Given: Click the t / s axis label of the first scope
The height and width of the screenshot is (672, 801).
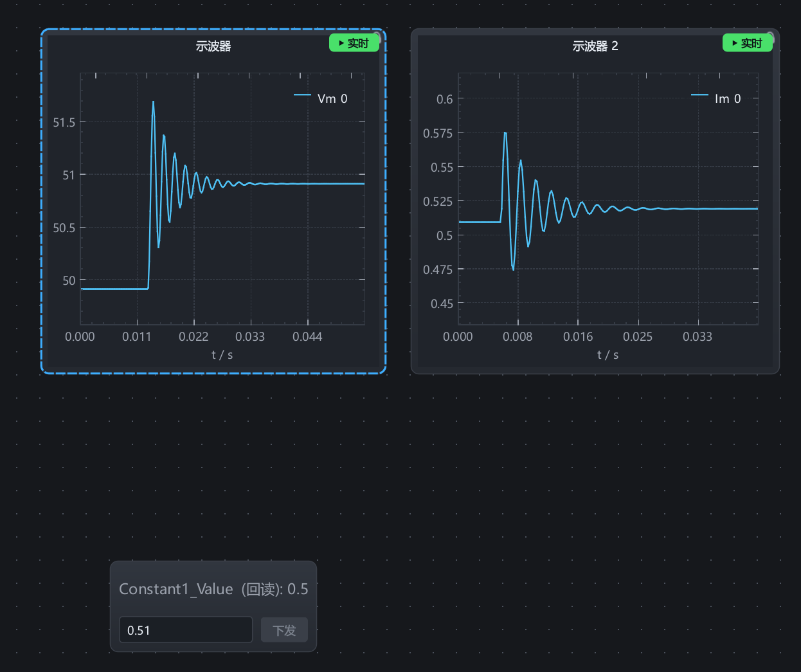Looking at the screenshot, I should pyautogui.click(x=222, y=354).
